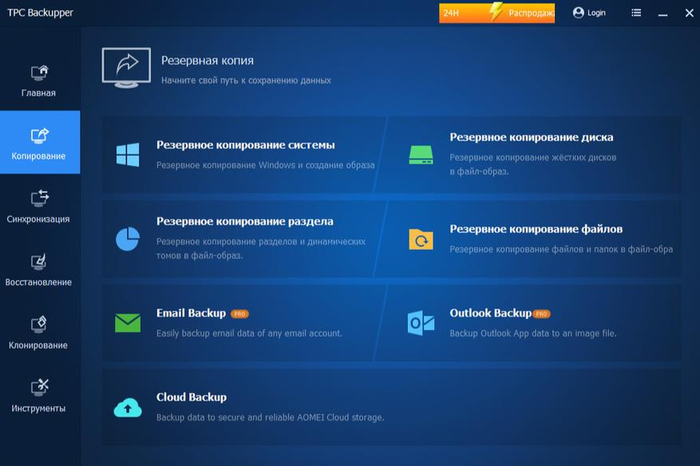Click the green Email Backup envelope icon

pyautogui.click(x=127, y=322)
